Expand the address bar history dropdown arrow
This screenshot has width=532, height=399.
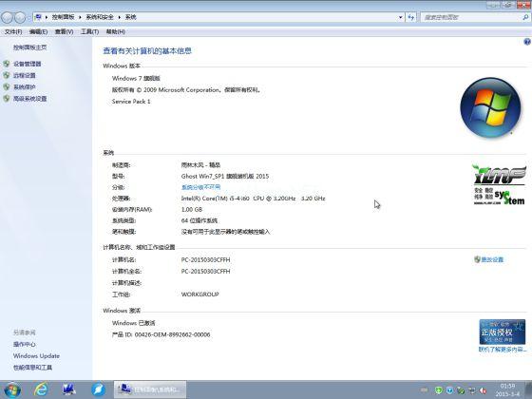400,17
